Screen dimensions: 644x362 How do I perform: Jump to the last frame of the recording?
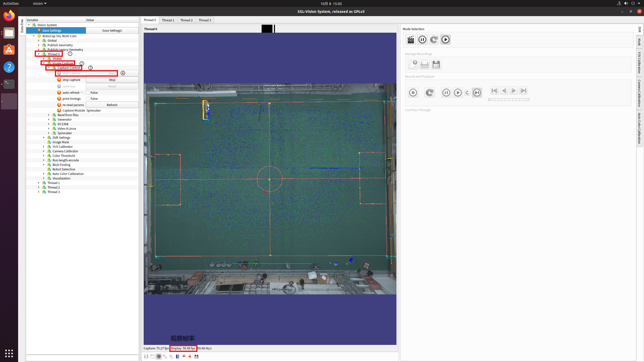click(523, 90)
